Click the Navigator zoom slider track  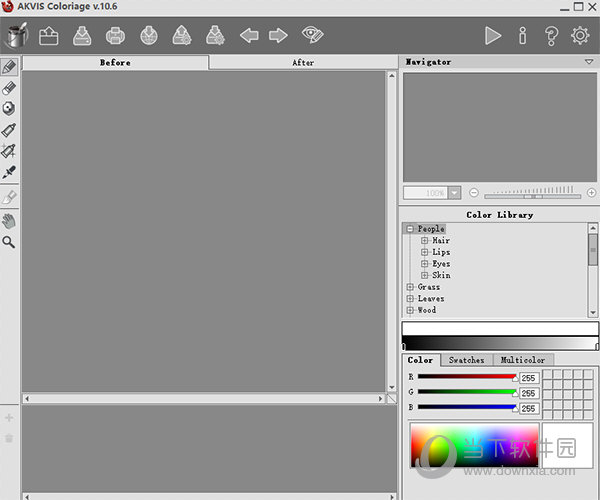click(532, 196)
